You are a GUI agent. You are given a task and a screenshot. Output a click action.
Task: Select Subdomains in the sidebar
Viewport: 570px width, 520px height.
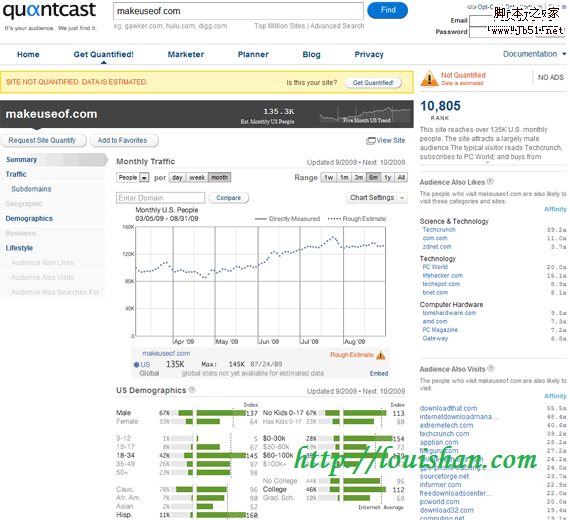[31, 189]
